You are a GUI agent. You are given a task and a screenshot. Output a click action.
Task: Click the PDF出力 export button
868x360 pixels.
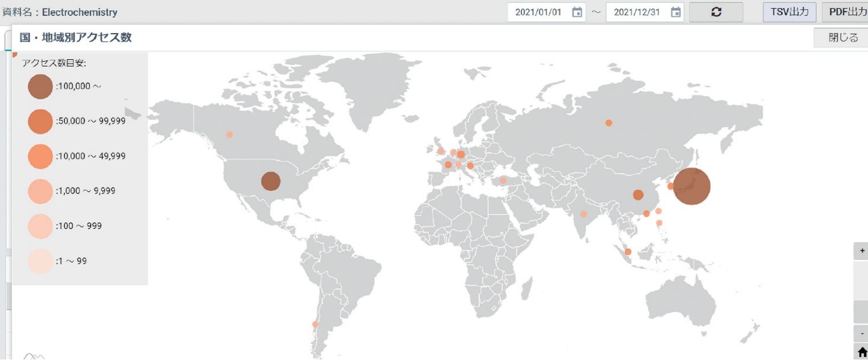pyautogui.click(x=845, y=12)
